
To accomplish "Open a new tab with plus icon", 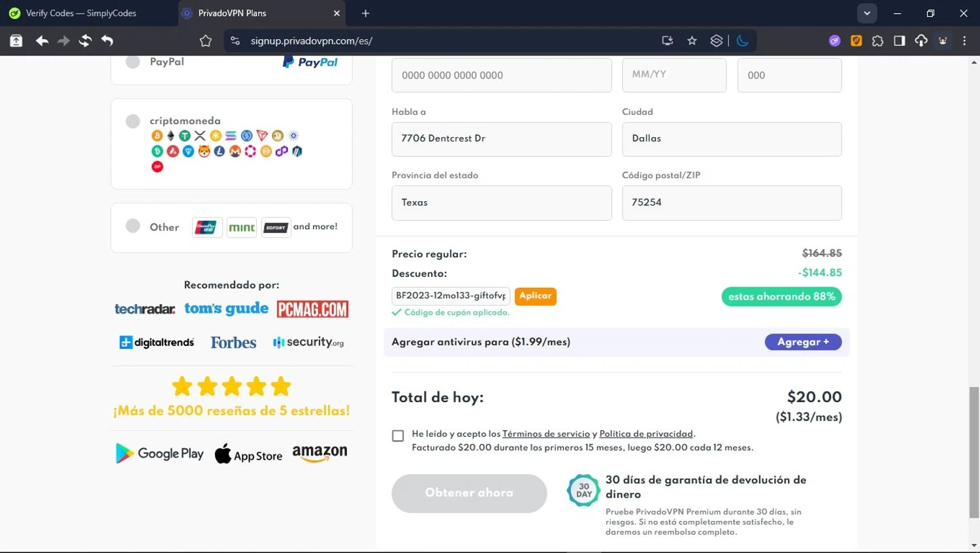I will 365,13.
